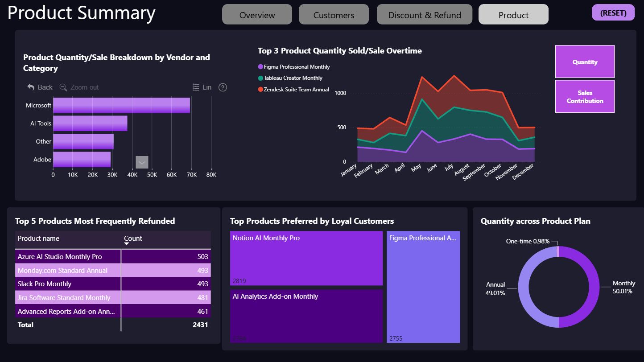Image resolution: width=644 pixels, height=362 pixels.
Task: Select the Notion AI Monthly Pro treemap tile
Action: (x=306, y=258)
